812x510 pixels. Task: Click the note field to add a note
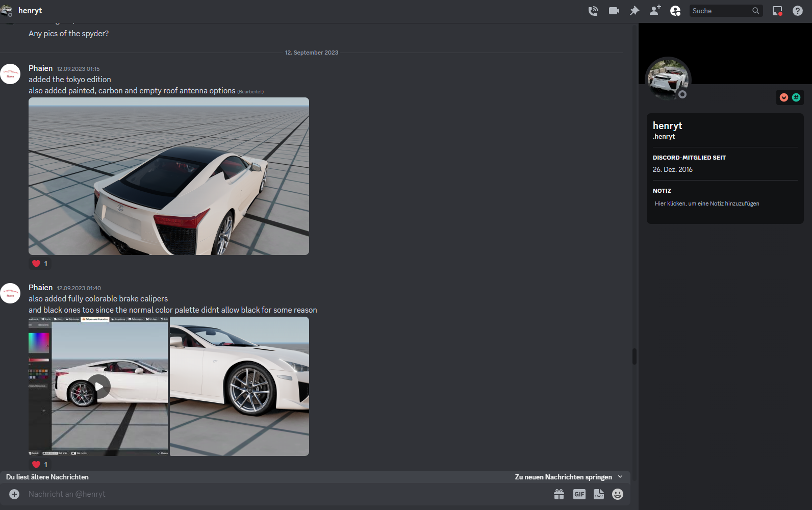tap(707, 203)
